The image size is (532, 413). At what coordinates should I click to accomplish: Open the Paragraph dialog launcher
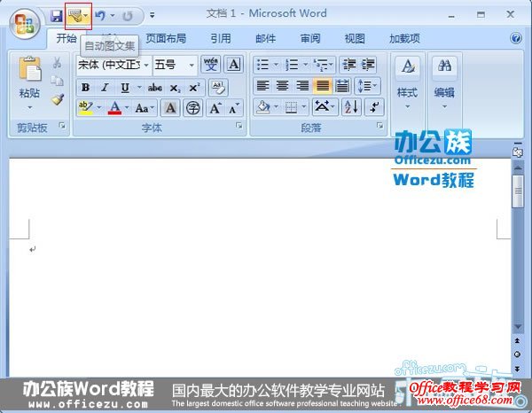[x=379, y=126]
